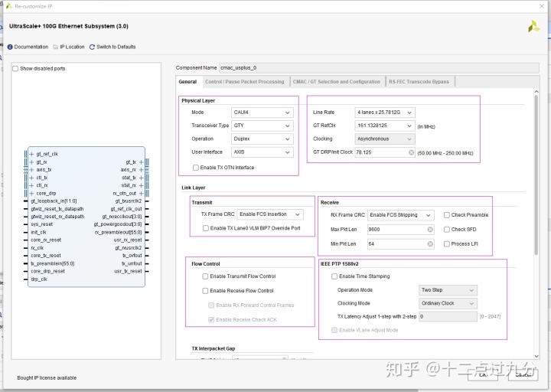Click the Component Name field
This screenshot has width=551, height=392.
(x=379, y=68)
